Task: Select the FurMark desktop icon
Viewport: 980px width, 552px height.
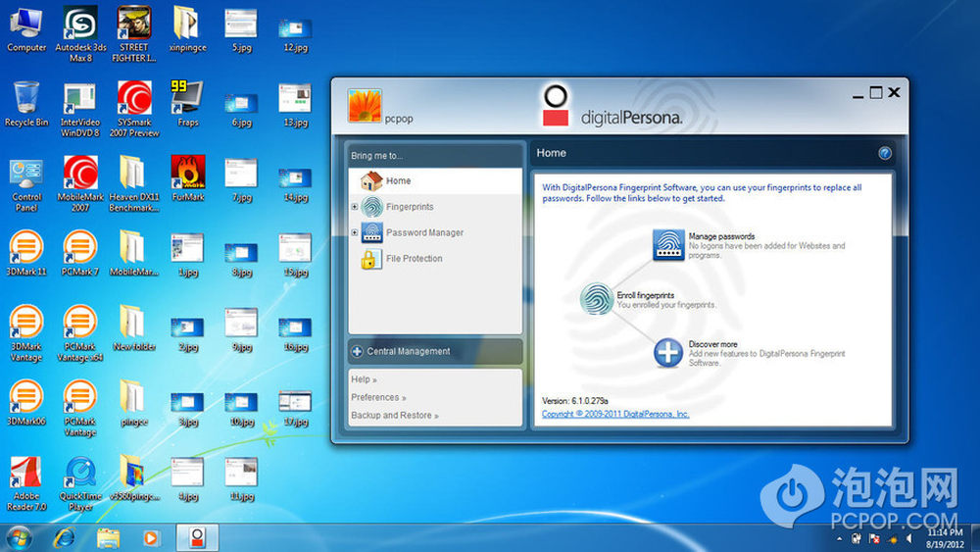Action: click(187, 179)
